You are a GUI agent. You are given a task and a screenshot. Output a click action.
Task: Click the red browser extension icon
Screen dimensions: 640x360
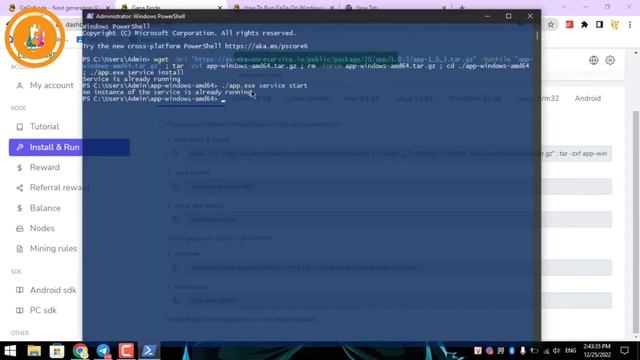[569, 25]
